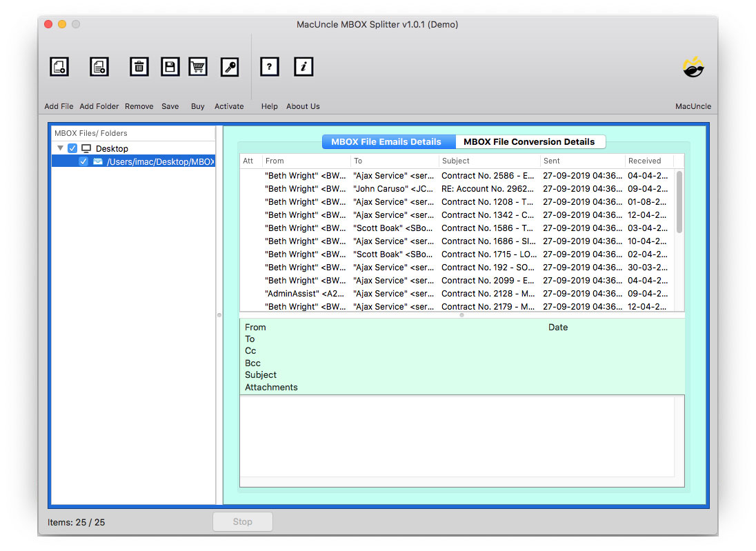The height and width of the screenshot is (551, 756).
Task: Click the Activate label text
Action: pyautogui.click(x=229, y=106)
